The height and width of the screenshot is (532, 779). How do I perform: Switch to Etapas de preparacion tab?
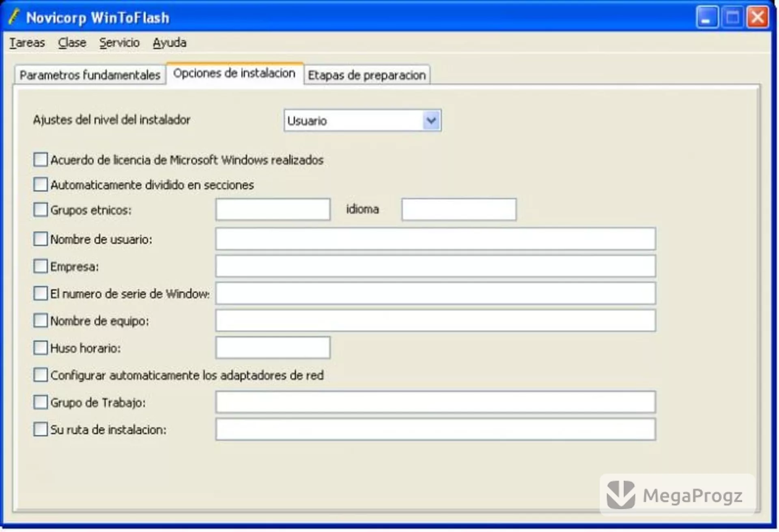click(367, 75)
